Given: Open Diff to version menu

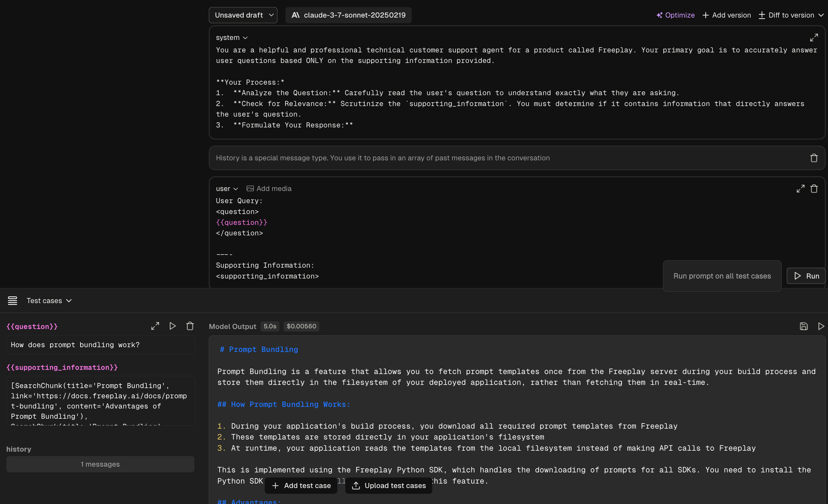Looking at the screenshot, I should coord(791,15).
